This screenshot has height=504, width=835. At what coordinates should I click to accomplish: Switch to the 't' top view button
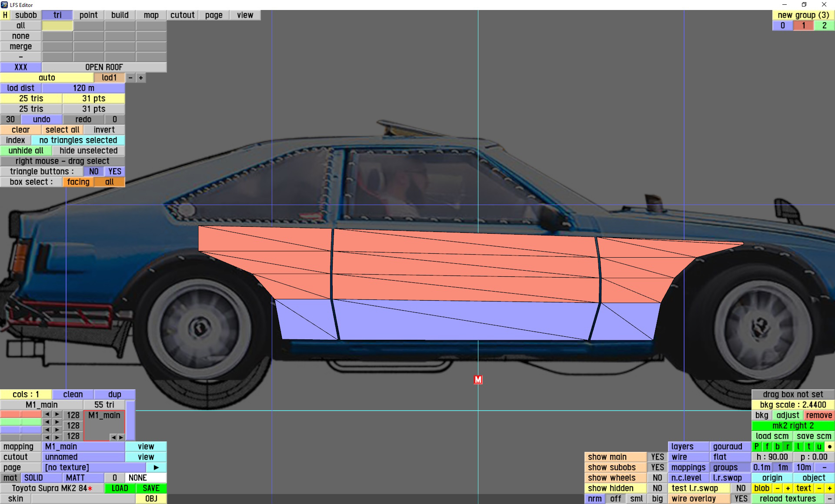point(808,446)
